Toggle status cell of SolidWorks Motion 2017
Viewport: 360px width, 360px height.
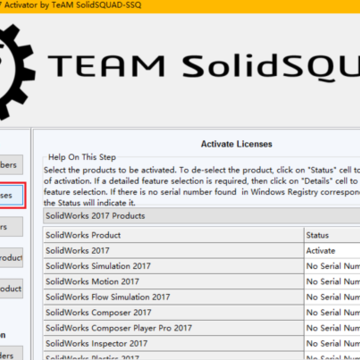pyautogui.click(x=332, y=282)
